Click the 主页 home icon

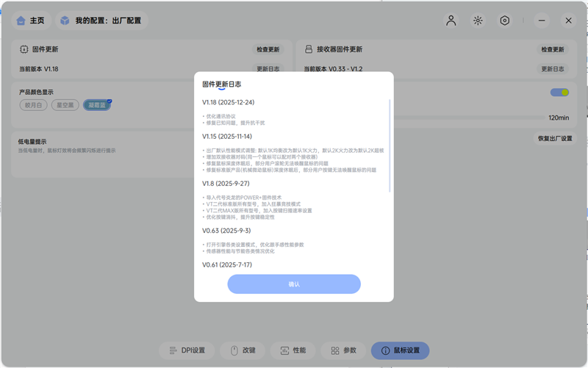[x=21, y=21]
